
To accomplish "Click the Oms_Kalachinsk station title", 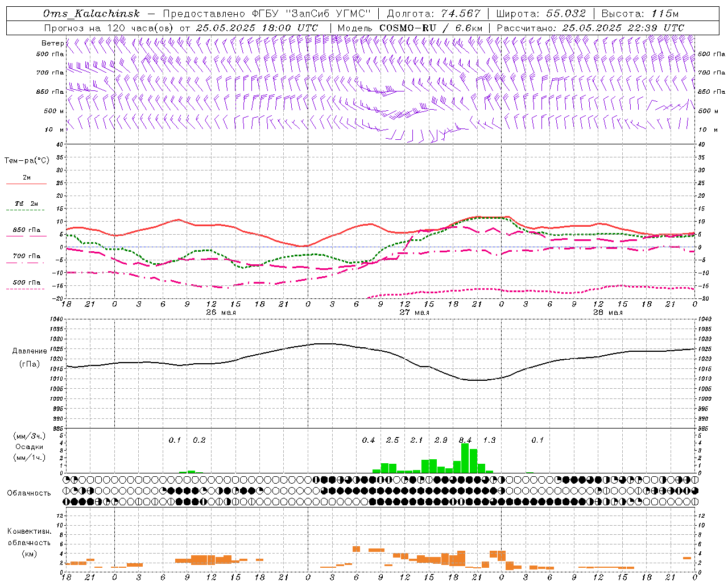I will pyautogui.click(x=91, y=14).
